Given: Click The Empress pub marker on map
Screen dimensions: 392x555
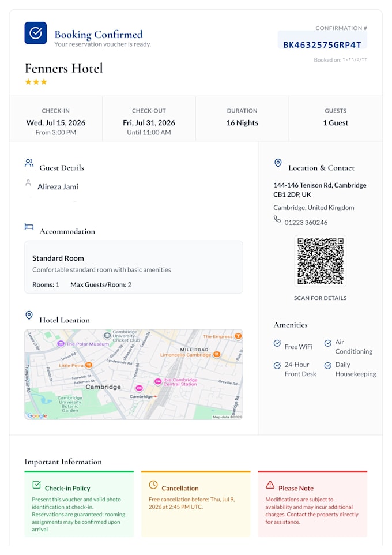Looking at the screenshot, I should click(239, 336).
